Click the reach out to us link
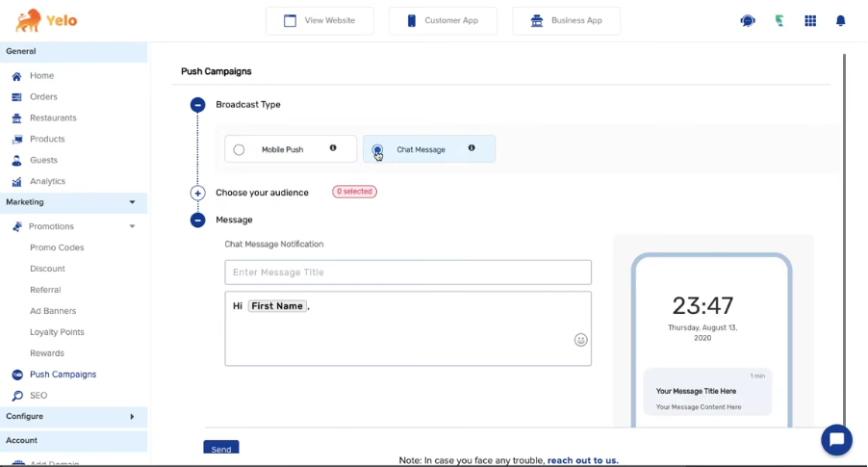The width and height of the screenshot is (868, 467). coord(583,460)
